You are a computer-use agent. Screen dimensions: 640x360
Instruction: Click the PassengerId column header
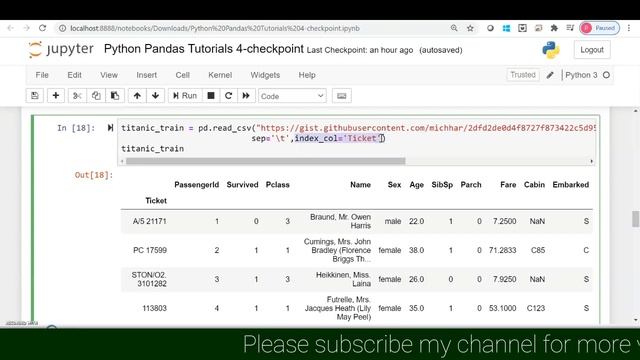197,184
